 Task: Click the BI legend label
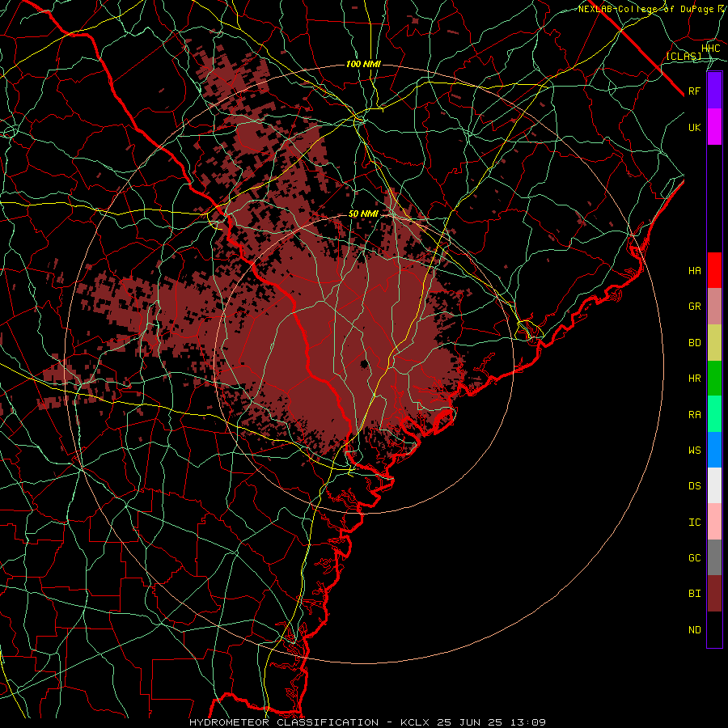[x=695, y=594]
